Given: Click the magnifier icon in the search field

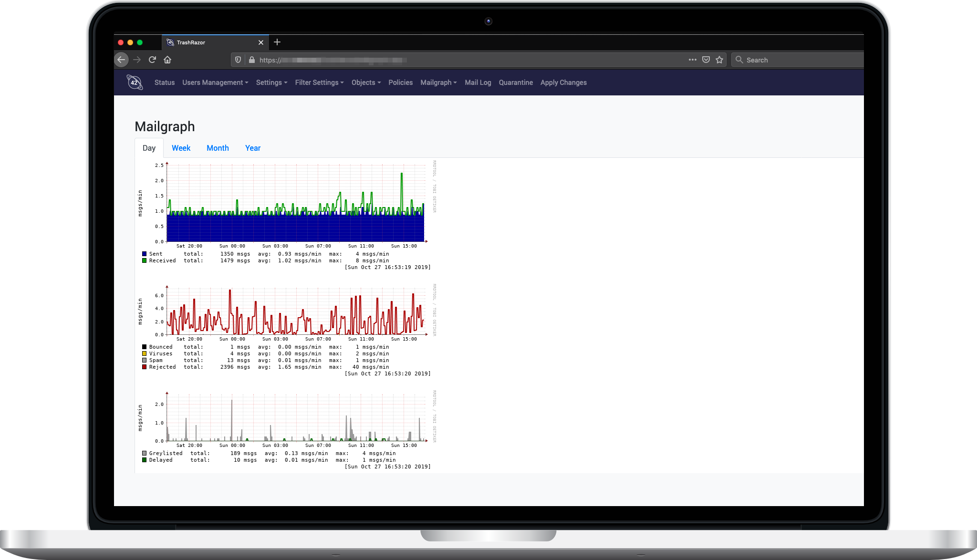Looking at the screenshot, I should point(739,60).
